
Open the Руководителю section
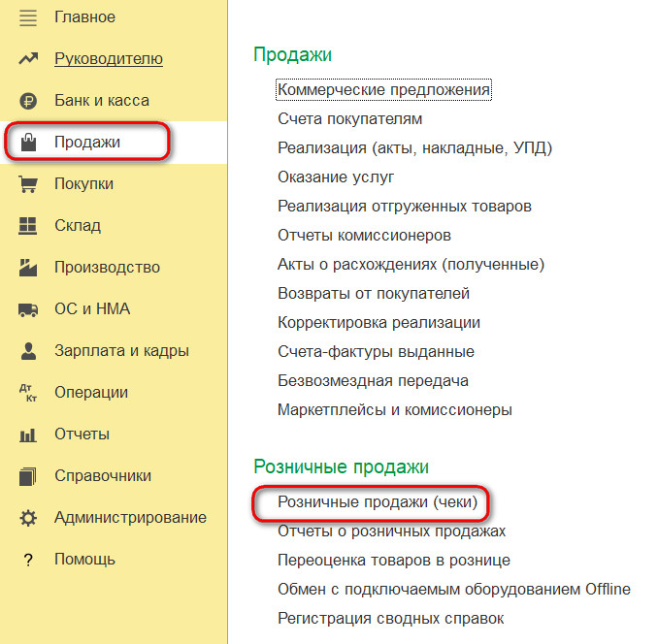tap(109, 59)
